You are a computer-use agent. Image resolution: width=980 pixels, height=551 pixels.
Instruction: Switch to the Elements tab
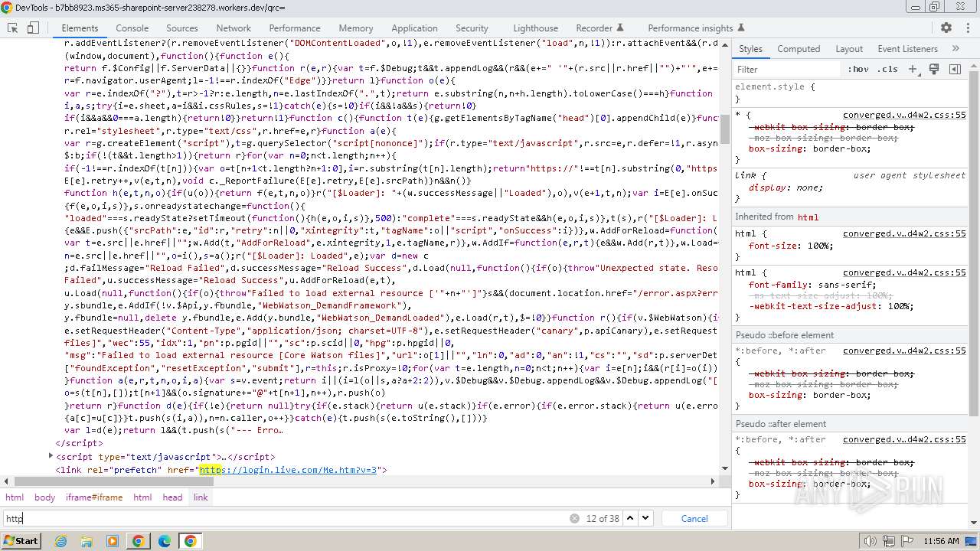point(80,28)
